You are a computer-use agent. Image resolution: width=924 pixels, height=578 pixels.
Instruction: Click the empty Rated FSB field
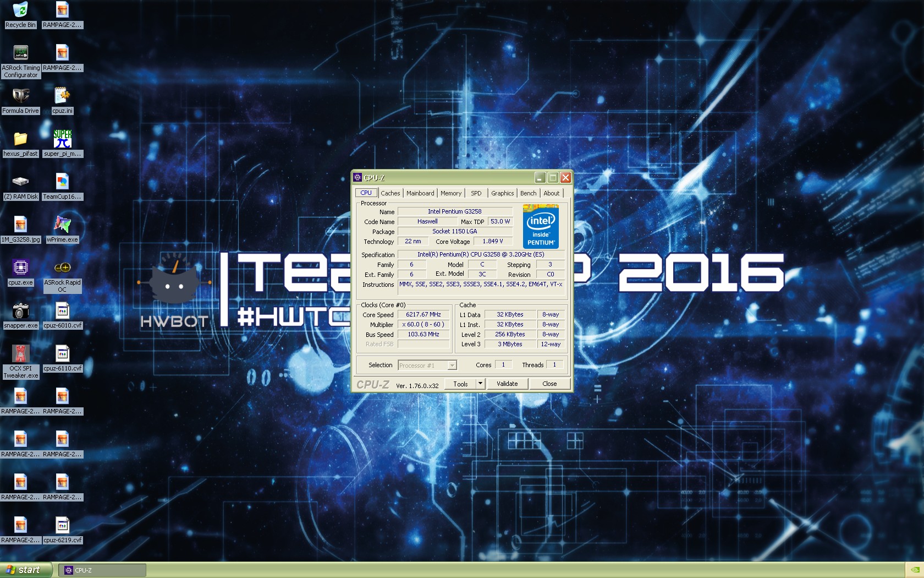424,344
